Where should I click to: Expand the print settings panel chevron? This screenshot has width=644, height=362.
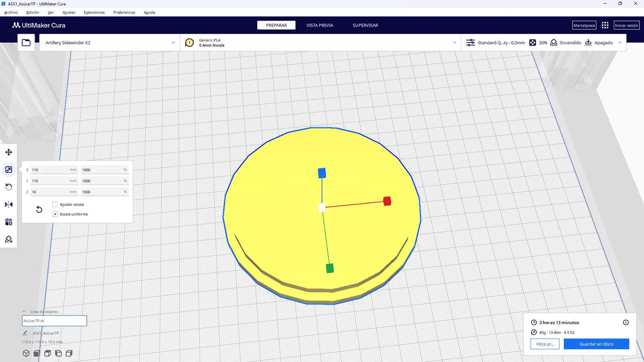(x=620, y=43)
